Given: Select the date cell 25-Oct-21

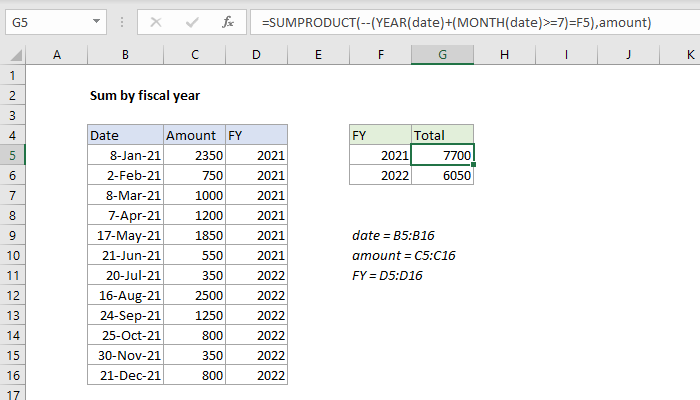Looking at the screenshot, I should click(125, 335).
